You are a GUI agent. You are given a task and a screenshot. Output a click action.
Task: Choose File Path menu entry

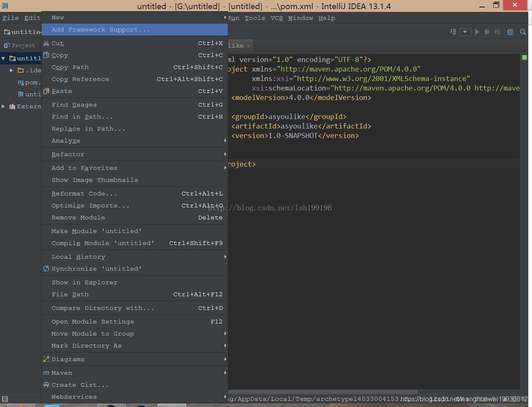tap(135, 294)
